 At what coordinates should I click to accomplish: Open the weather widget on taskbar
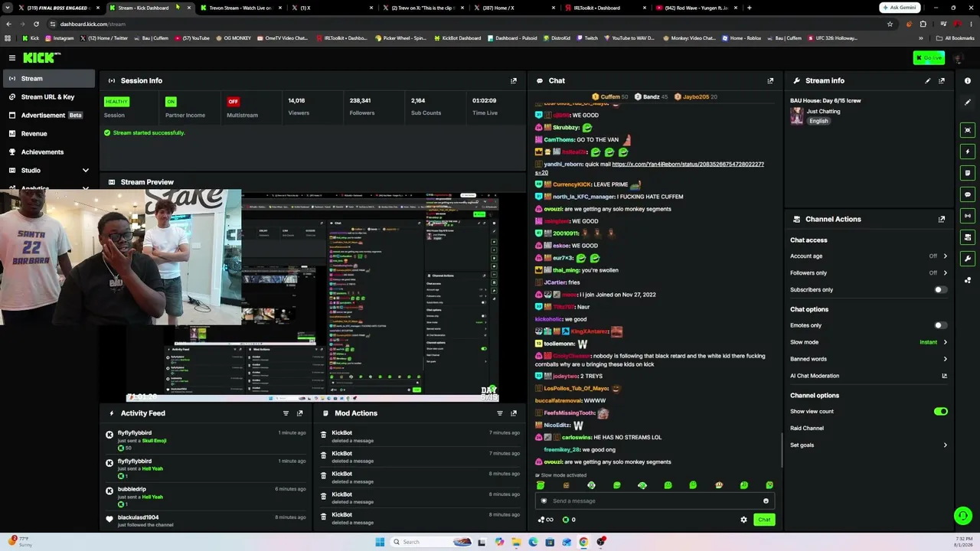point(18,542)
